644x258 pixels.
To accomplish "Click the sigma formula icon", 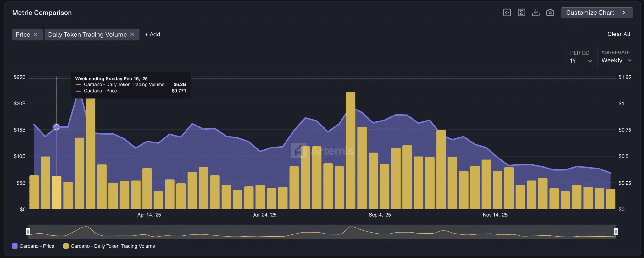I will point(521,13).
